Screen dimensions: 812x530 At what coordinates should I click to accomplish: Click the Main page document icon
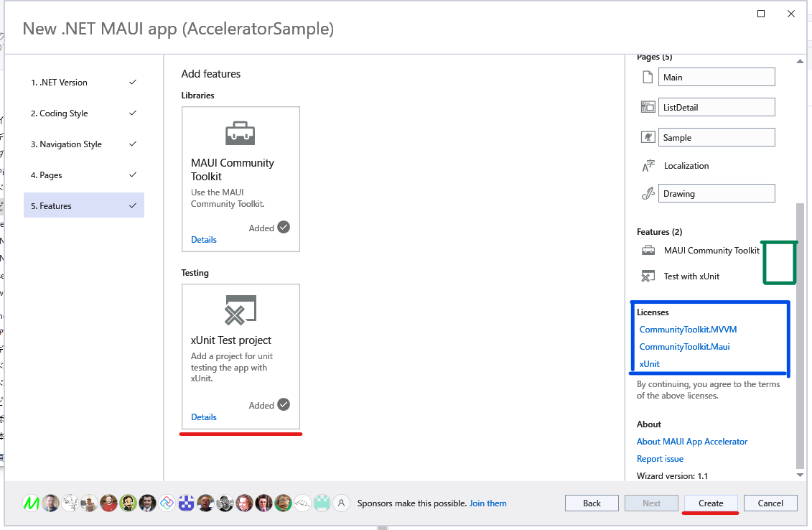[648, 77]
